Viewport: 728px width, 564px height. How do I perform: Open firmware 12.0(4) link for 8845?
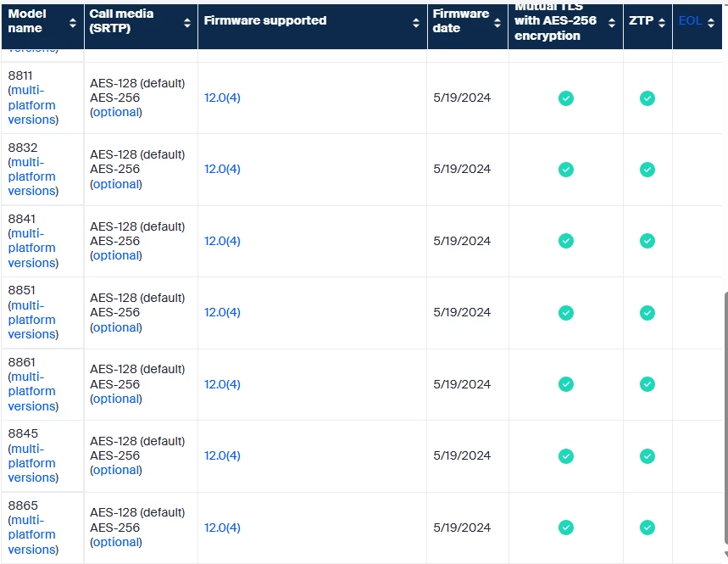pos(222,455)
